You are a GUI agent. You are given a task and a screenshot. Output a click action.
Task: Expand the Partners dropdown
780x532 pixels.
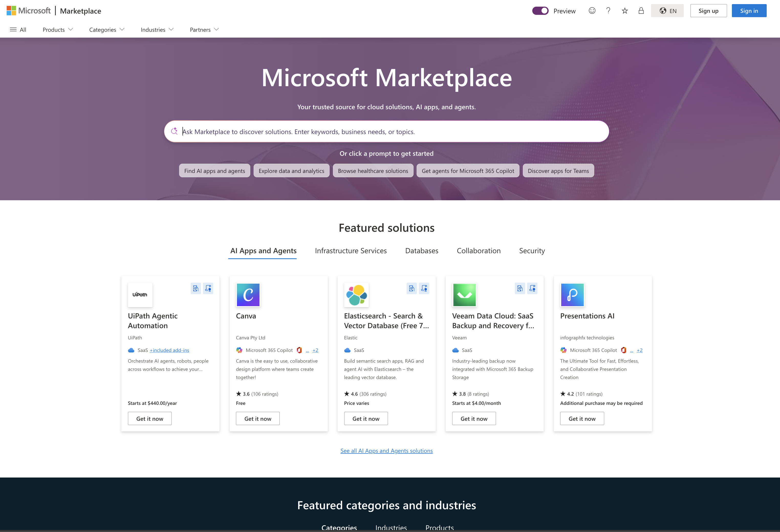point(204,29)
